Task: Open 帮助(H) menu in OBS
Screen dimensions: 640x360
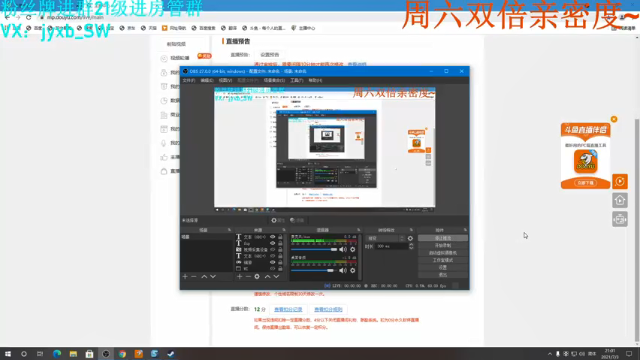Action: pos(316,80)
